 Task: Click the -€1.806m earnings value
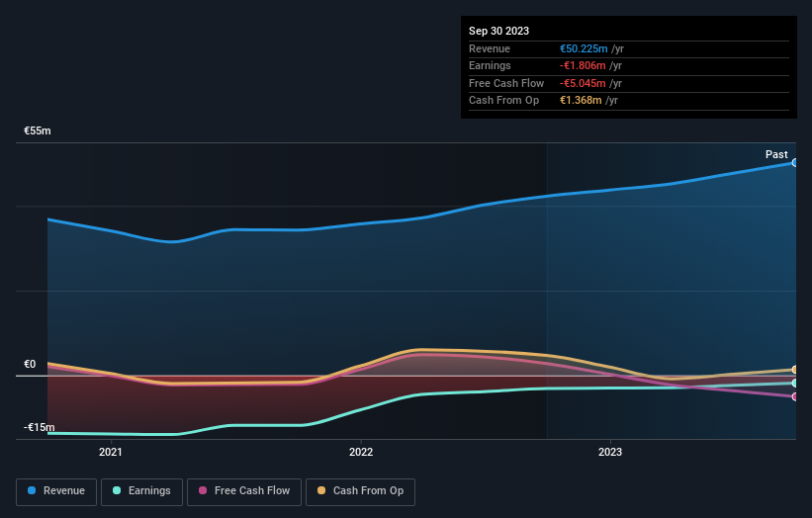point(583,65)
